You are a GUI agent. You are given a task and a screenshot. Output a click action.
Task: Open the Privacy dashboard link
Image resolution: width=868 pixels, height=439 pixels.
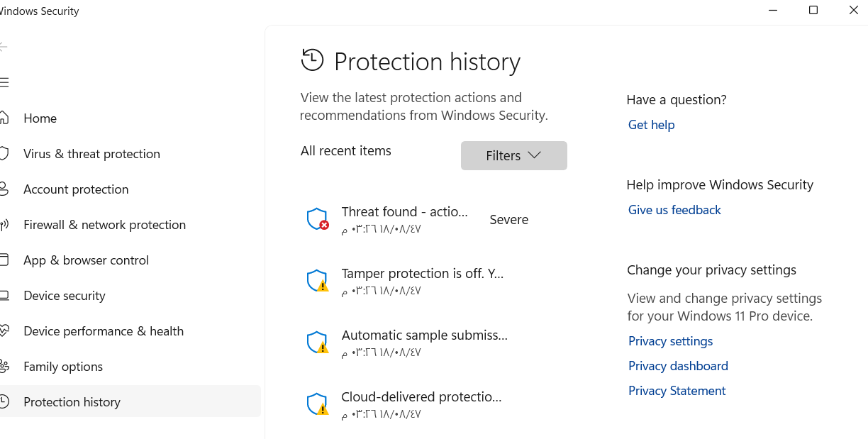click(x=678, y=366)
